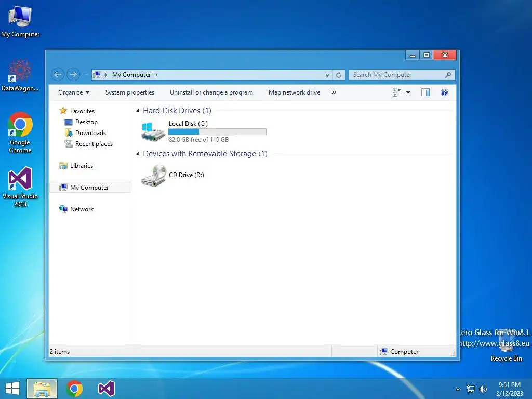Open Desktop in Favorites

pos(86,122)
